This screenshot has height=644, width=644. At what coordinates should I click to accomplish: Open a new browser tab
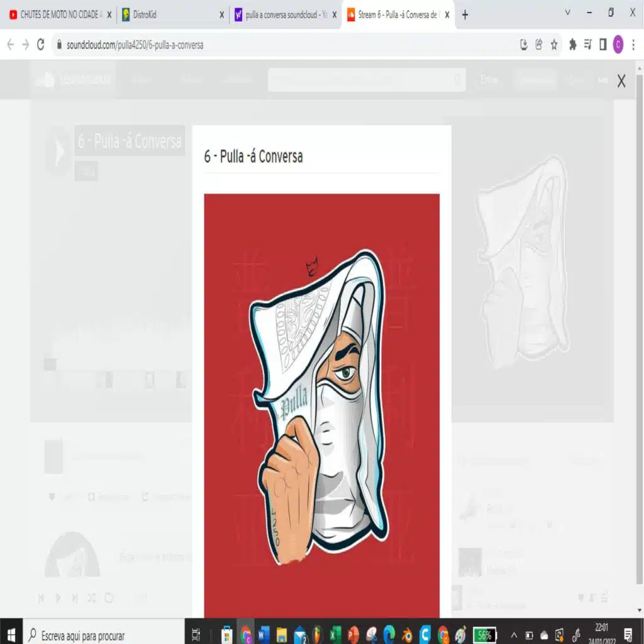pyautogui.click(x=465, y=14)
